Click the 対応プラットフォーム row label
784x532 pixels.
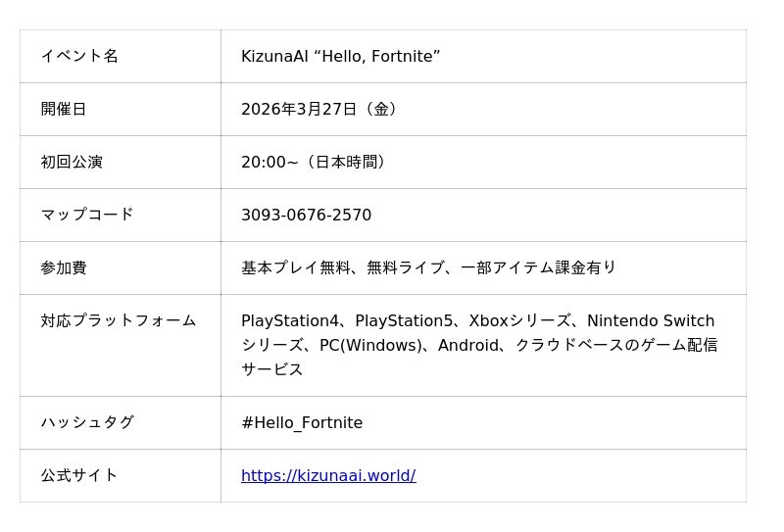click(x=119, y=321)
